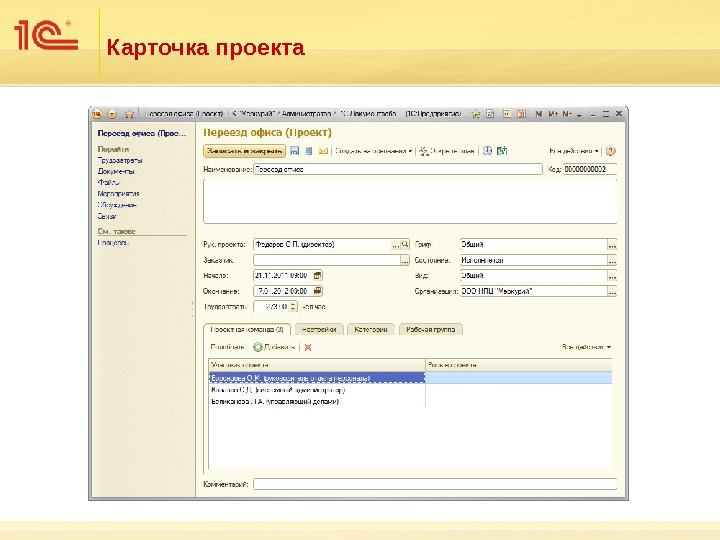This screenshot has width=720, height=540.
Task: Click the list icon next to save
Action: [x=309, y=151]
